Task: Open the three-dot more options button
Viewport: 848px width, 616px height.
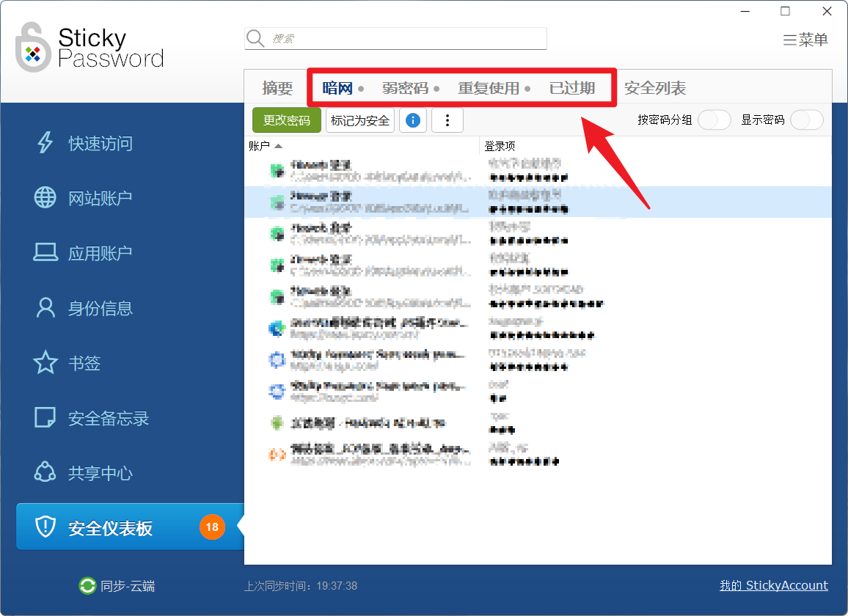Action: 447,120
